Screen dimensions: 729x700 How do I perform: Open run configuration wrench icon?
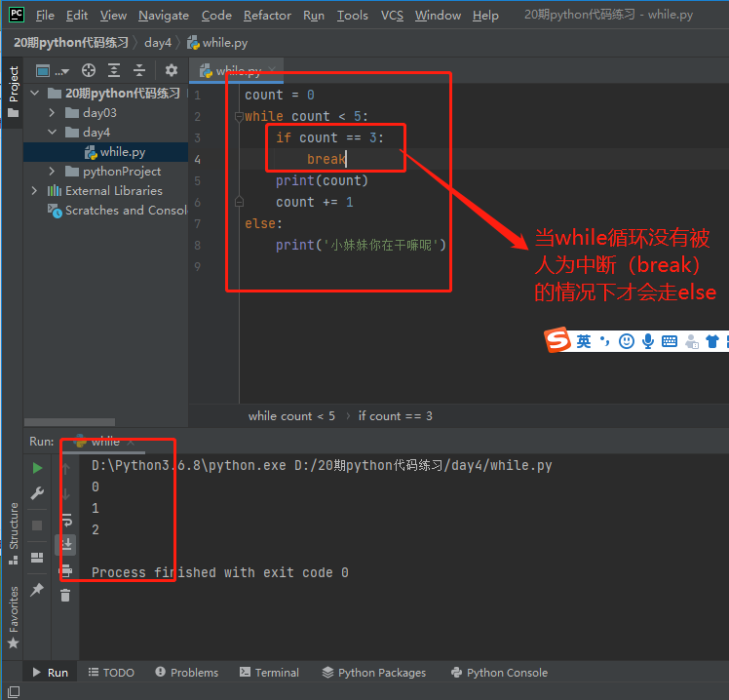click(37, 493)
